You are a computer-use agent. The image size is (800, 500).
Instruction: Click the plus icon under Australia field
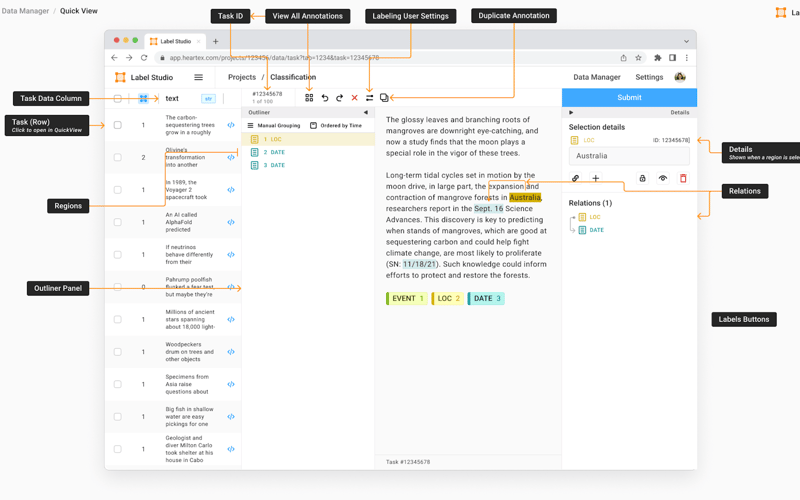(595, 178)
